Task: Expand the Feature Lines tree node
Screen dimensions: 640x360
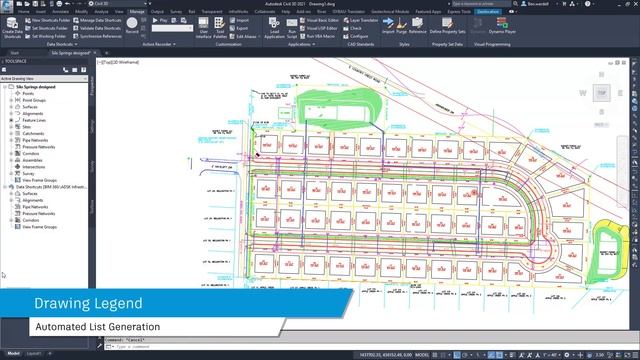Action: tap(11, 120)
